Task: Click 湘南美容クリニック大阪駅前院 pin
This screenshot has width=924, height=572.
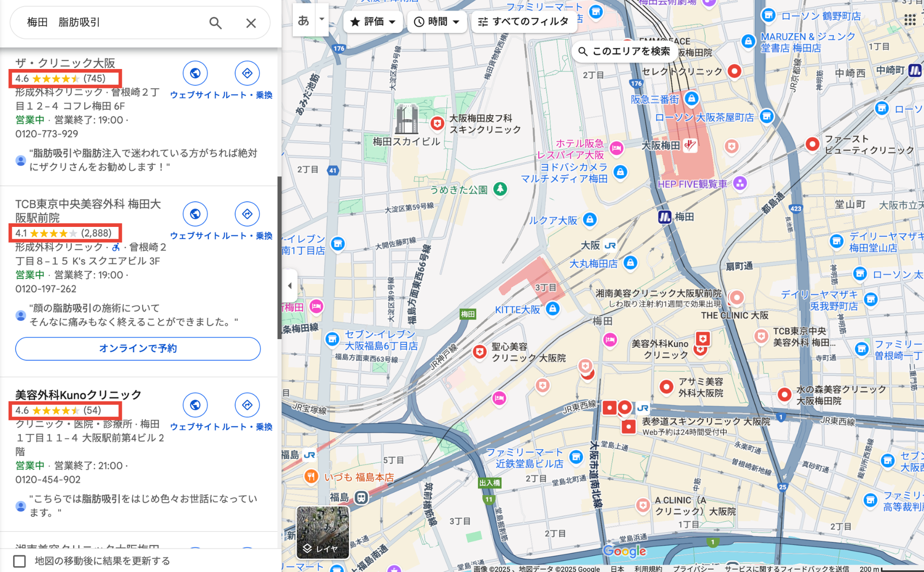Action: (737, 298)
